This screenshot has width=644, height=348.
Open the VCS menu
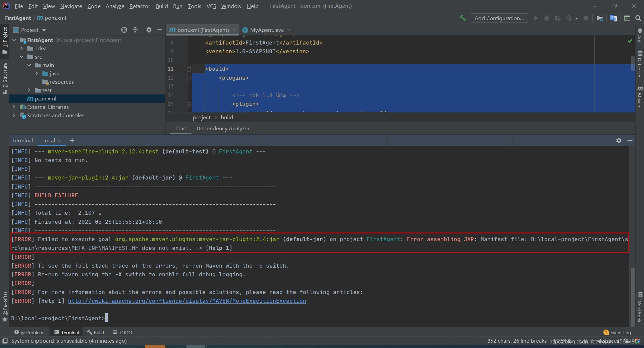[211, 6]
